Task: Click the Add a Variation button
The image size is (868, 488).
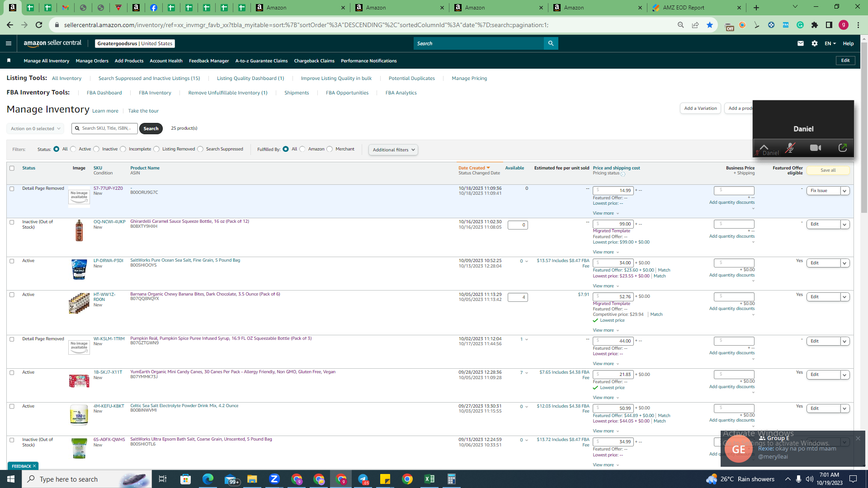Action: click(x=700, y=108)
